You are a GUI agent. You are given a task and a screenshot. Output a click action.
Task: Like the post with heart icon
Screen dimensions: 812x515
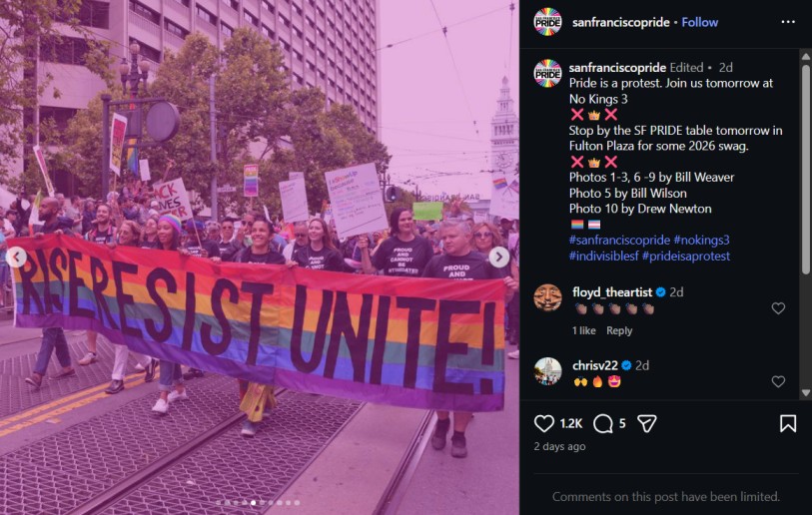point(543,423)
